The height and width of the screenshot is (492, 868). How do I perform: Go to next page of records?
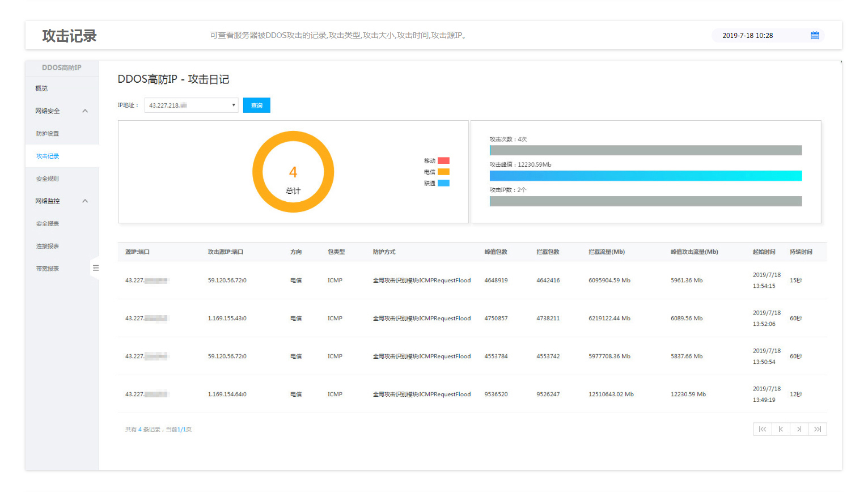[x=799, y=429]
